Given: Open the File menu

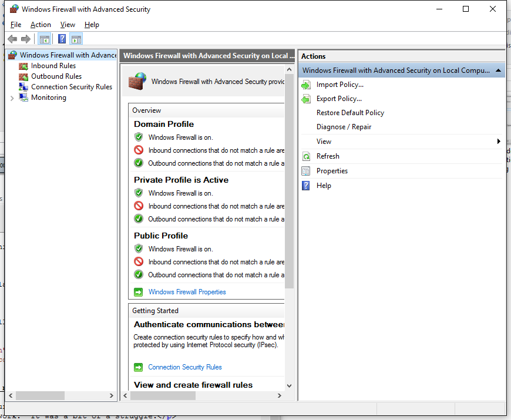Looking at the screenshot, I should coord(16,25).
